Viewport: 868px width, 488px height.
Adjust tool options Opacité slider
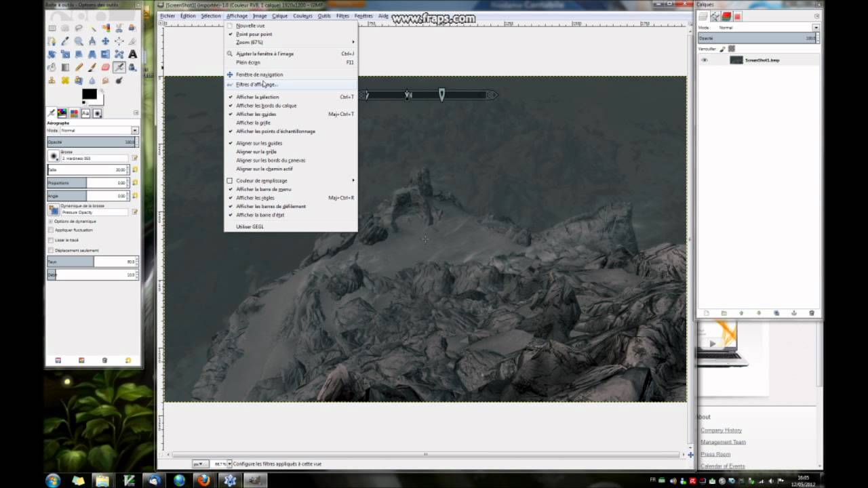tap(92, 142)
